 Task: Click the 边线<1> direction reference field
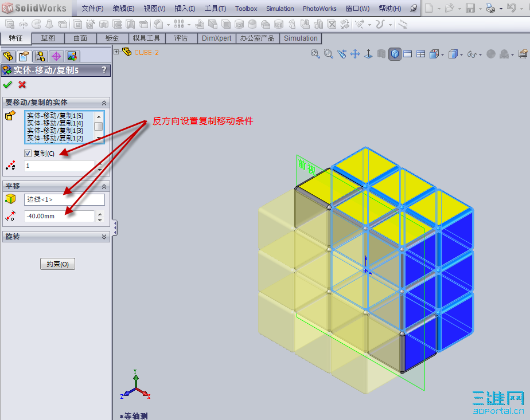pyautogui.click(x=64, y=199)
